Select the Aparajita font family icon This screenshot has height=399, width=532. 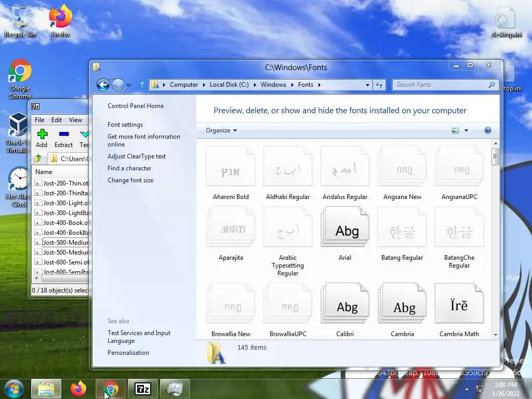point(231,228)
